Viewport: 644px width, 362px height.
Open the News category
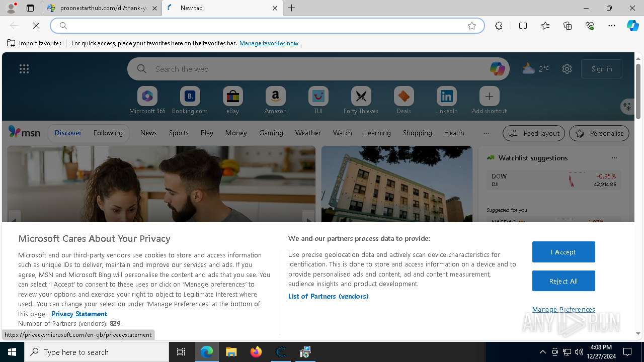pyautogui.click(x=148, y=133)
